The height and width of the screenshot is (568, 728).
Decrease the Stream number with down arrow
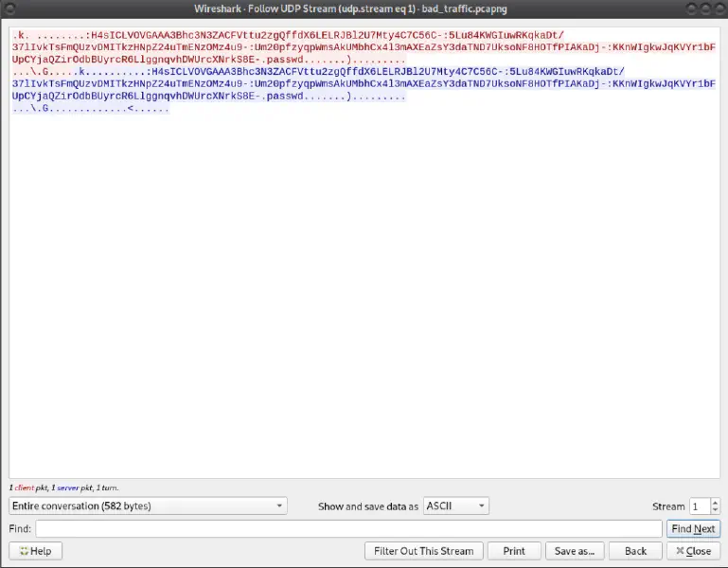[715, 511]
